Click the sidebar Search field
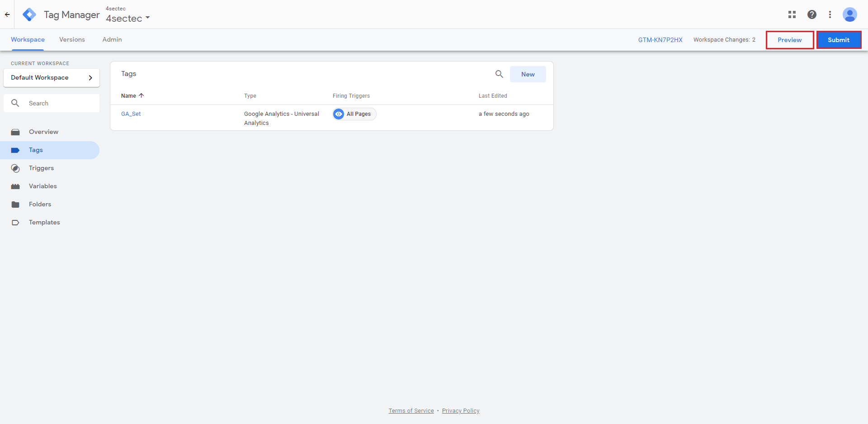Screen dimensions: 868x424 point(52,103)
